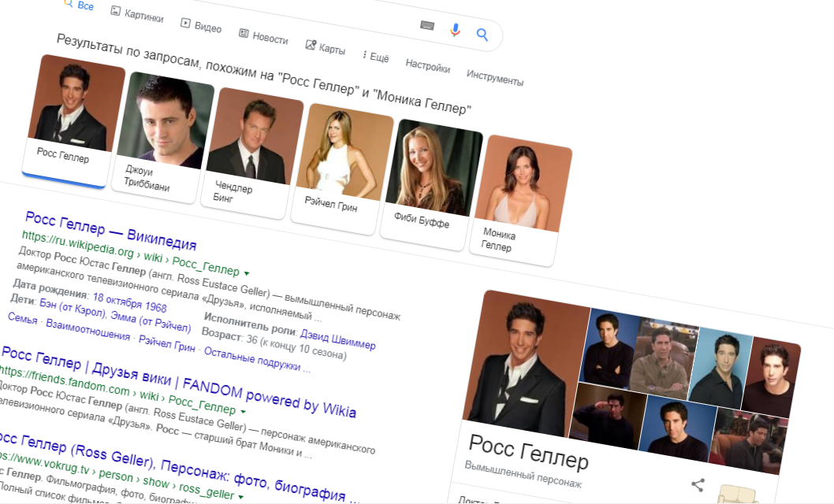The height and width of the screenshot is (504, 834).
Task: Click the share icon in knowledge panel
Action: [x=698, y=485]
